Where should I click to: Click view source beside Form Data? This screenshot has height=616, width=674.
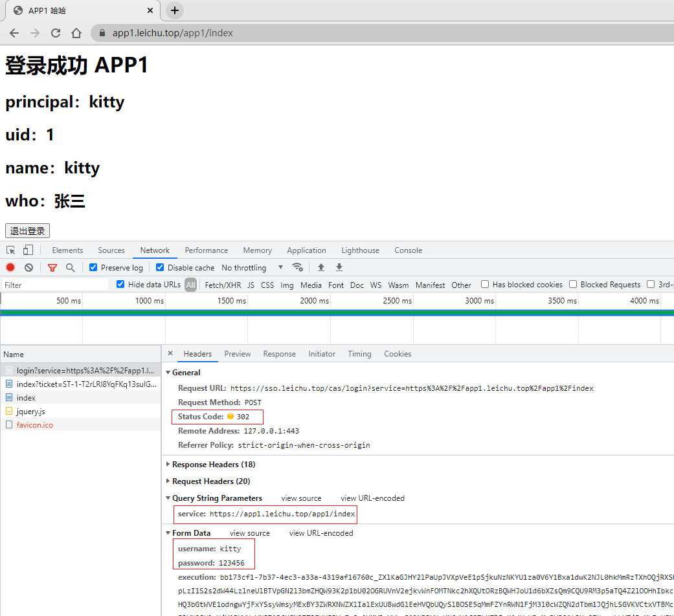(x=249, y=533)
